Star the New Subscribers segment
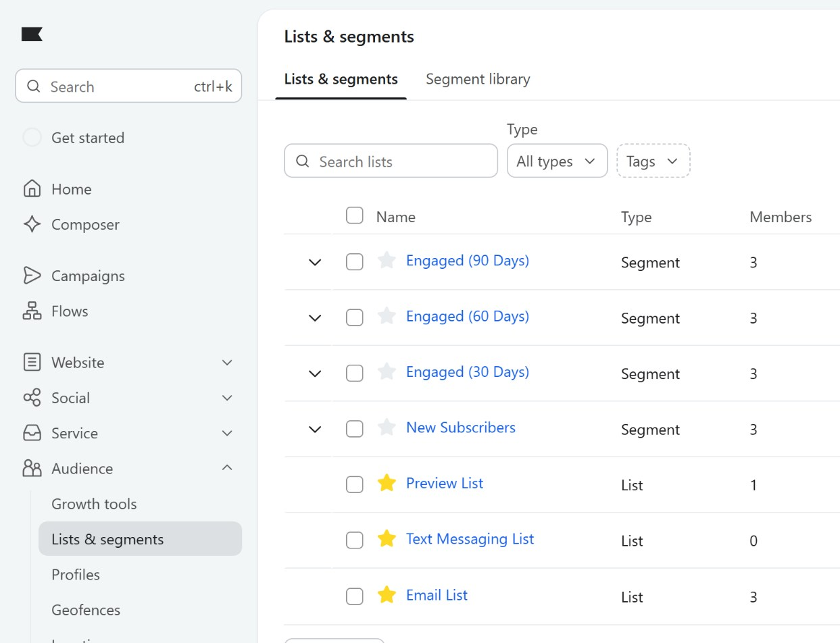840x643 pixels. pyautogui.click(x=387, y=428)
